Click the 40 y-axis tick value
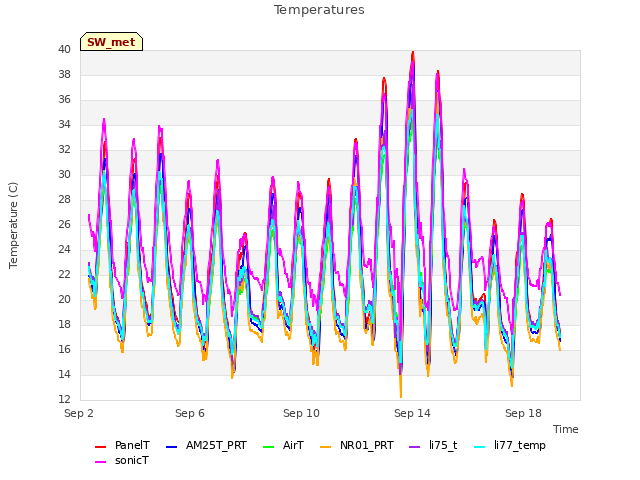This screenshot has width=640, height=480. 64,50
